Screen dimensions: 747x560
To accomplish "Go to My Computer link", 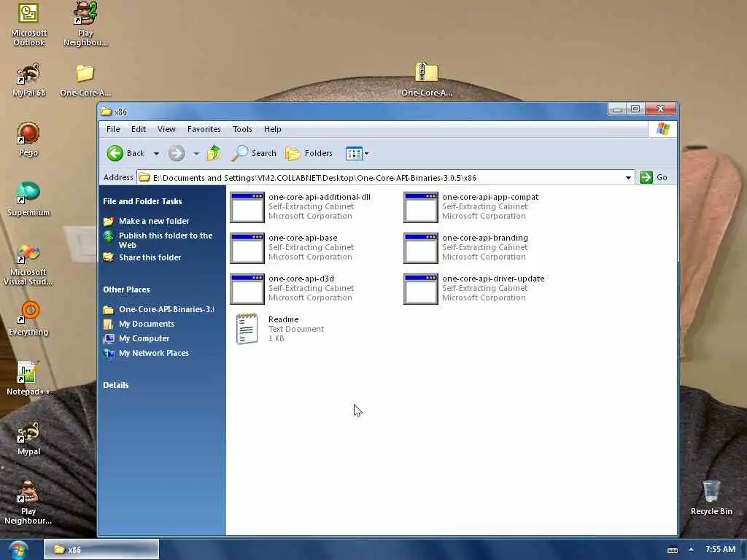I will [x=144, y=338].
